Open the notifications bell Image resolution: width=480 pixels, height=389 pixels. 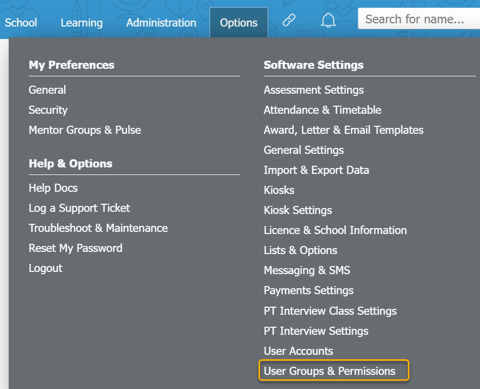[x=328, y=21]
